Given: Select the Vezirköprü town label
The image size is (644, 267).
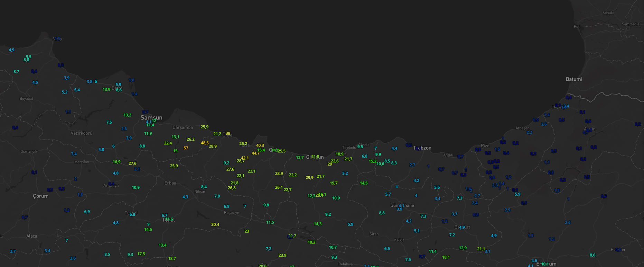Looking at the screenshot, I should [82, 133].
